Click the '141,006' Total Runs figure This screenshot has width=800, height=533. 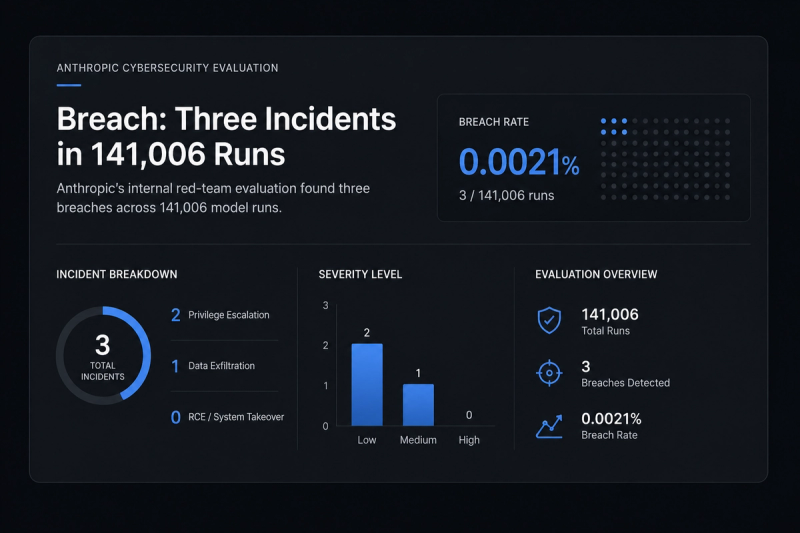(610, 314)
